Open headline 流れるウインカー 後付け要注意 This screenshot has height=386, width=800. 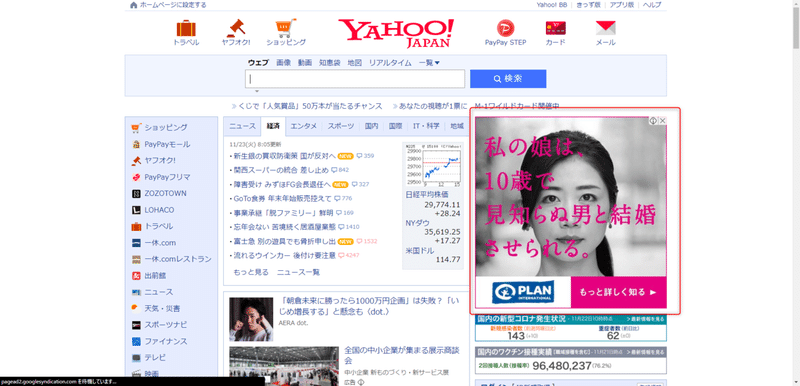coord(285,255)
